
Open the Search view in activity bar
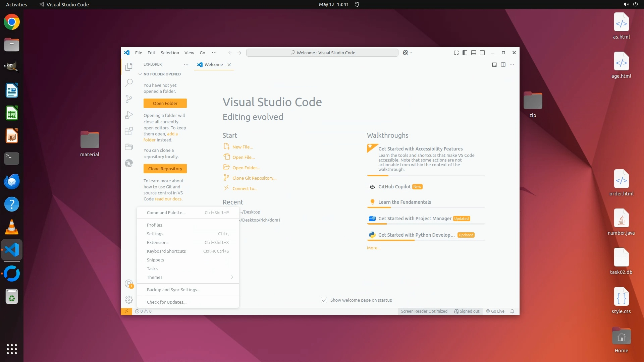pos(129,82)
